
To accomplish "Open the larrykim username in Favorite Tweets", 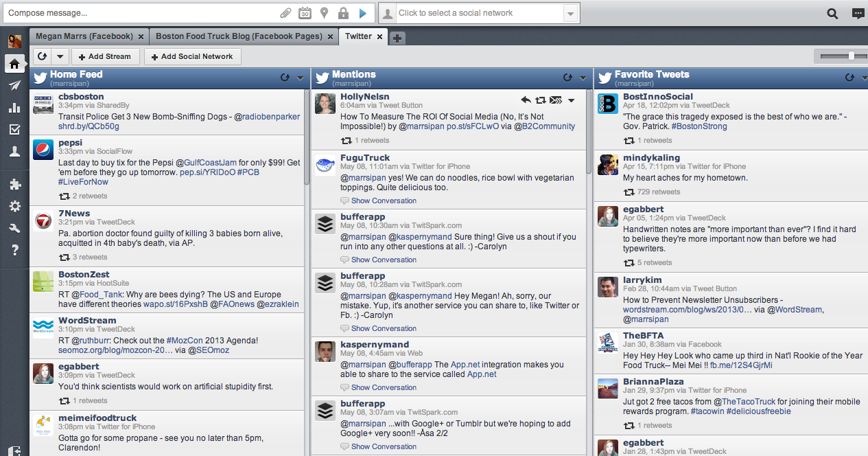I will [644, 280].
